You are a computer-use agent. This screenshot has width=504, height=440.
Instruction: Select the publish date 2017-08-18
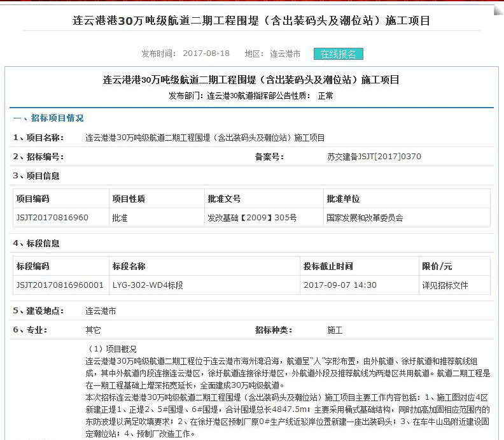[x=206, y=54]
